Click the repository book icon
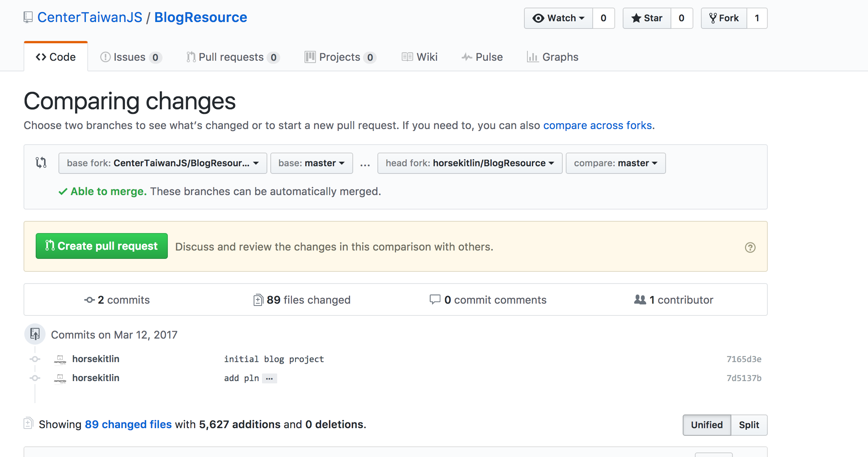The height and width of the screenshot is (457, 868). [x=28, y=17]
